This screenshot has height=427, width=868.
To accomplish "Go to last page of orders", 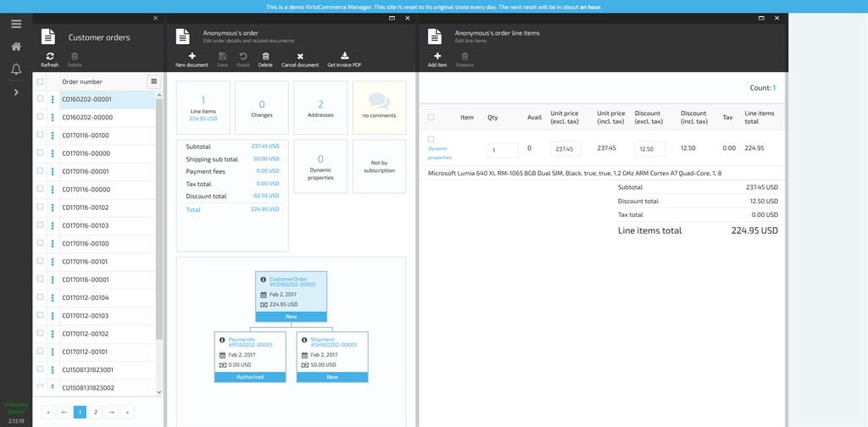I will (127, 412).
